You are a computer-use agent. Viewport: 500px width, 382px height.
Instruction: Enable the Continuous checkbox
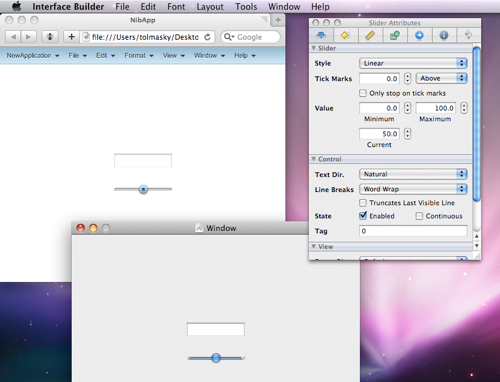point(419,216)
